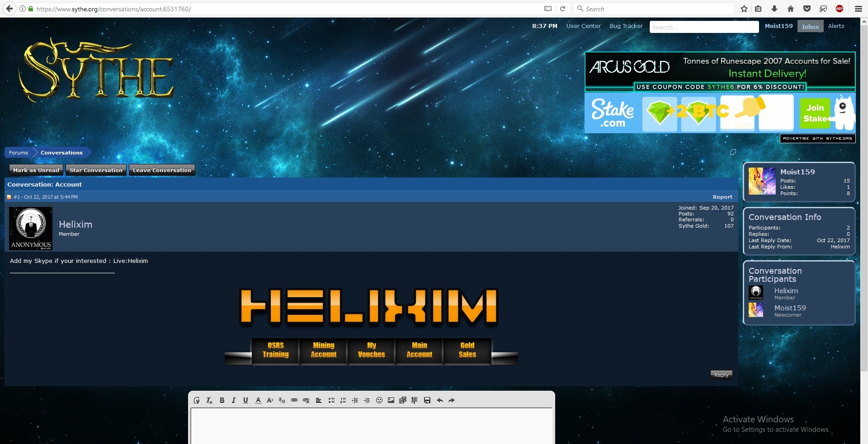Screen dimensions: 868x444
Task: Click the Mining Account signature button
Action: point(323,351)
